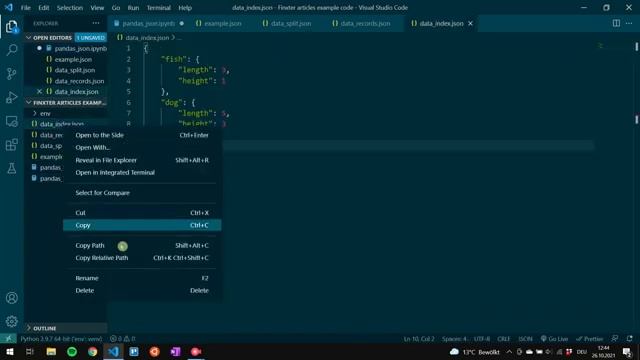Open the Selection menu
The width and height of the screenshot is (640, 360).
69,7
